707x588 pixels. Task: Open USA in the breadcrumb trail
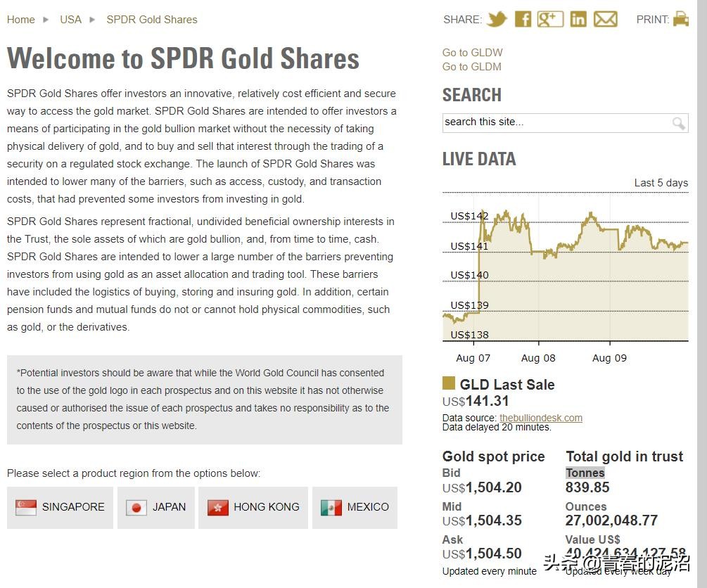(70, 20)
